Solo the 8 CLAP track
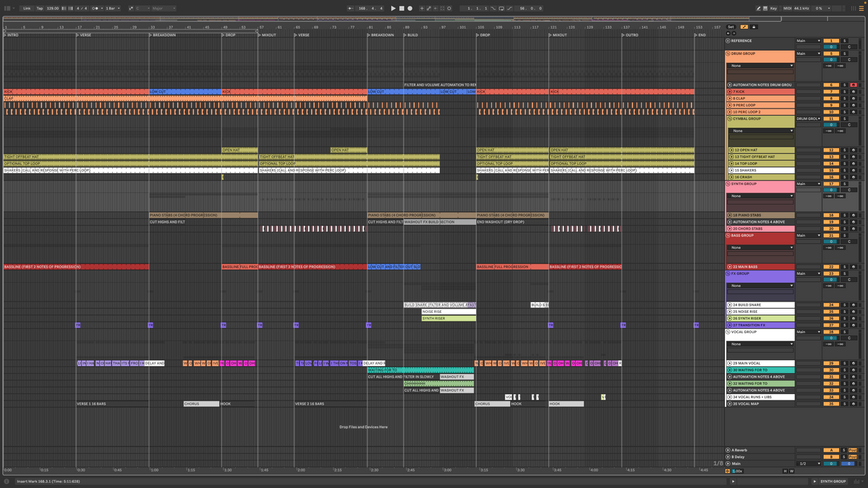 843,98
